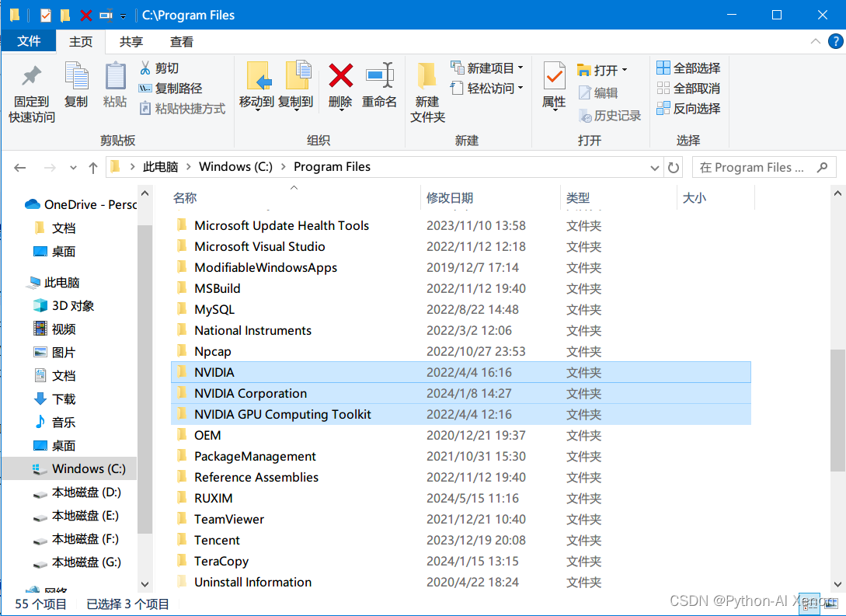Select OneDrive - Personal in navigation pane
Image resolution: width=846 pixels, height=616 pixels.
tap(80, 204)
